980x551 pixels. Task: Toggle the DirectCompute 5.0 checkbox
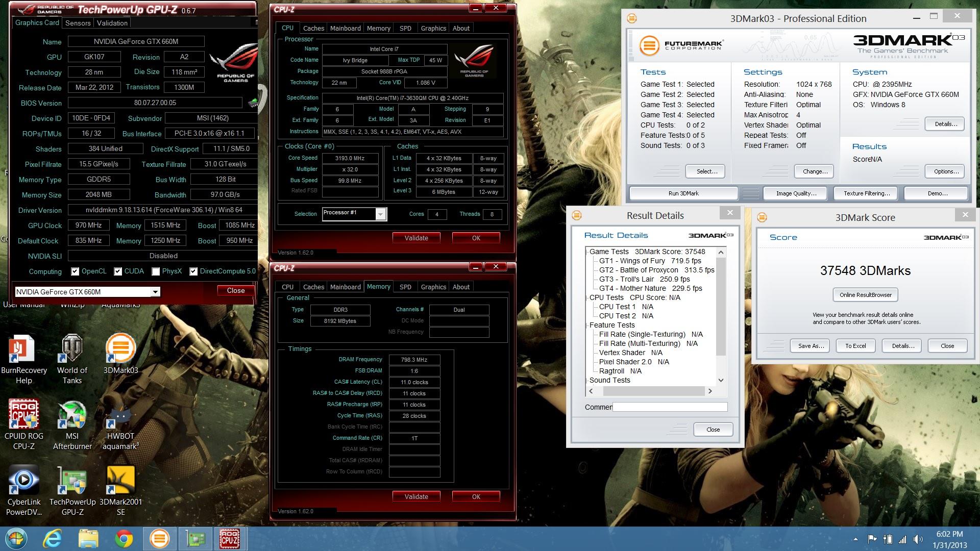[193, 271]
